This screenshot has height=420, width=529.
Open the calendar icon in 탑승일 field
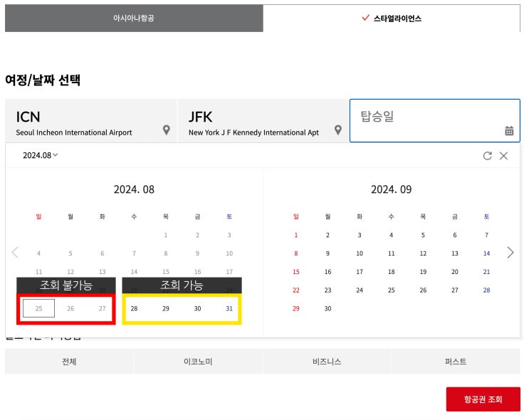[x=509, y=130]
